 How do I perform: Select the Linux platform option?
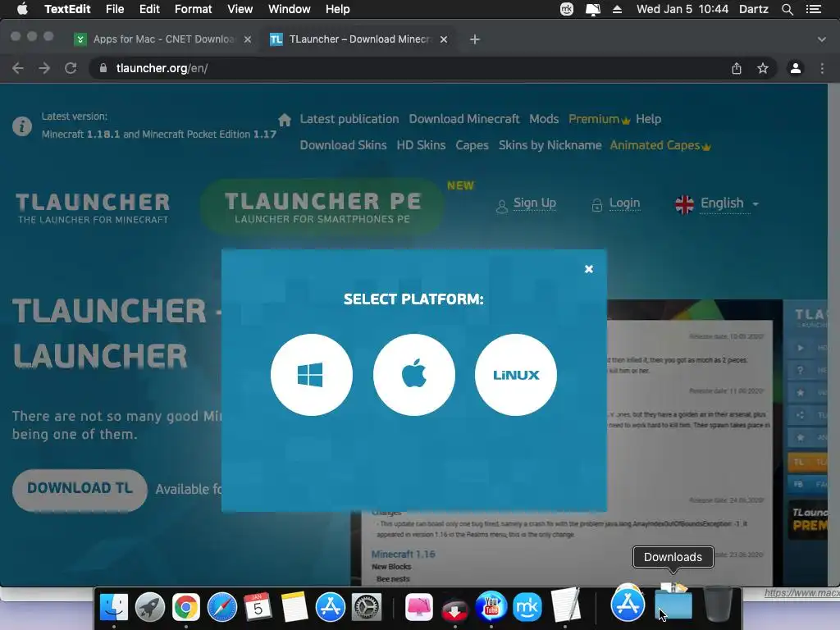click(515, 374)
